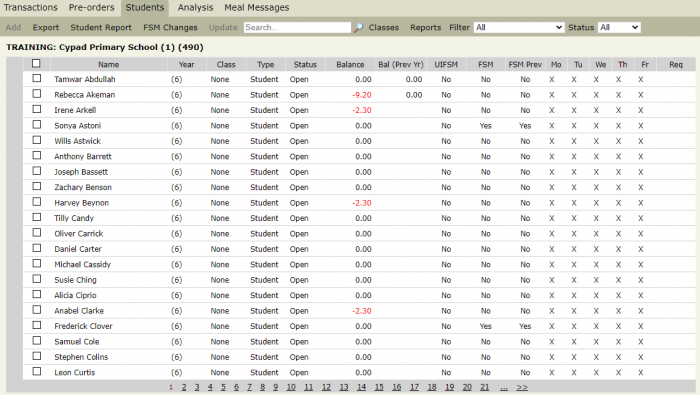Click the name Oliver Carrick

79,233
